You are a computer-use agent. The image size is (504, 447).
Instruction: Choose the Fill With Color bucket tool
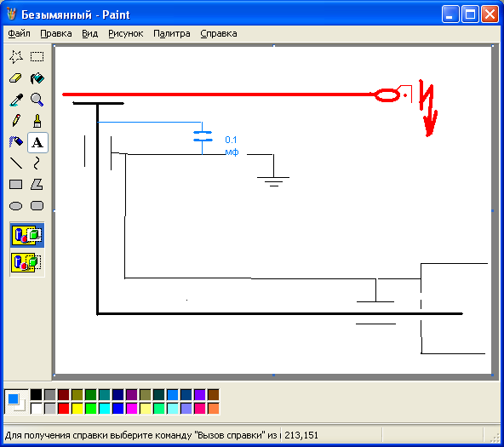pos(37,78)
